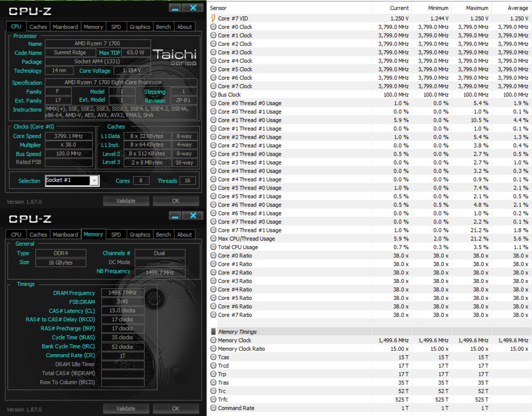Click the icon beside Memory Clock Ratio
Image resolution: width=532 pixels, height=416 pixels.
coord(213,348)
